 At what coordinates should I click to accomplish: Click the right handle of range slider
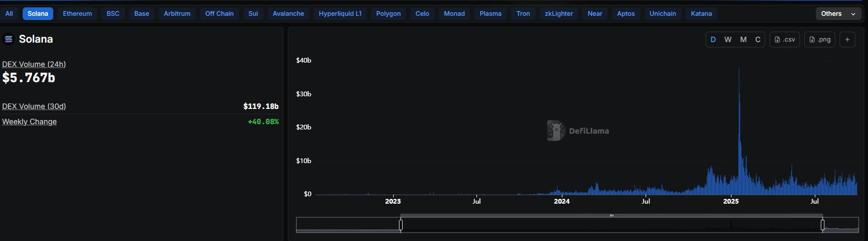[x=822, y=225]
